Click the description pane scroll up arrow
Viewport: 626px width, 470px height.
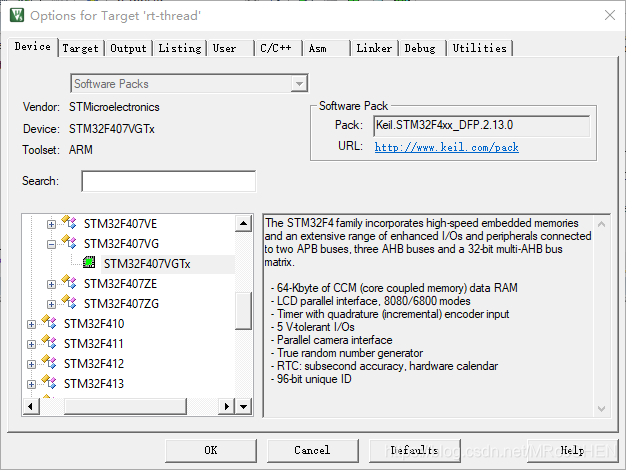(x=602, y=224)
